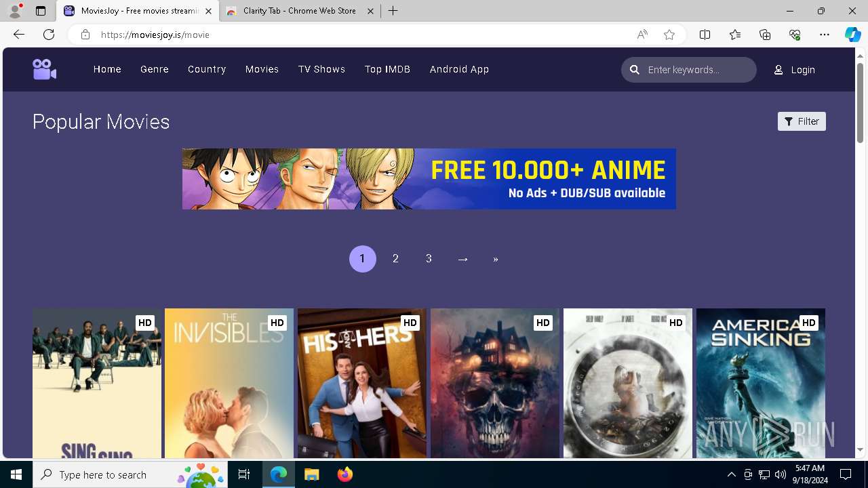Open Movies section

(x=262, y=69)
